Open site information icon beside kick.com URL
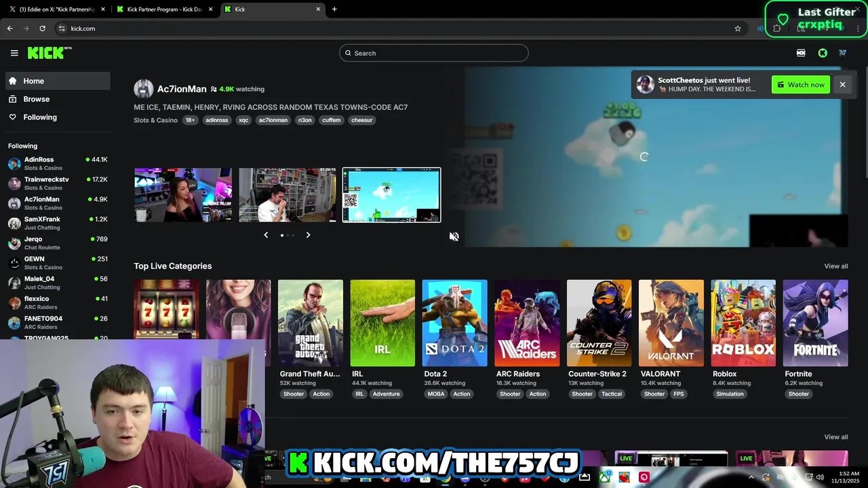The image size is (868, 488). (62, 28)
